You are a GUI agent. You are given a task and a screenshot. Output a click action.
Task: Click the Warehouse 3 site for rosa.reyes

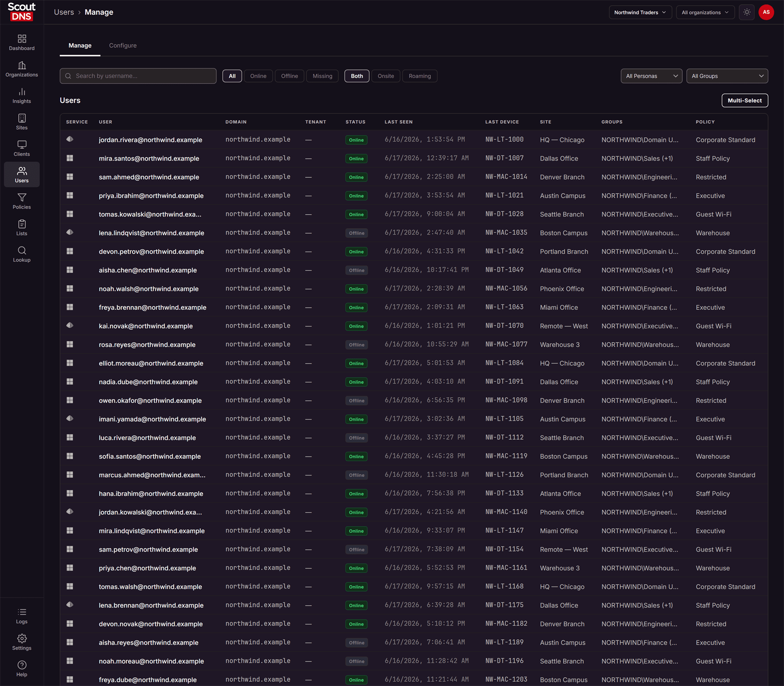click(x=560, y=344)
